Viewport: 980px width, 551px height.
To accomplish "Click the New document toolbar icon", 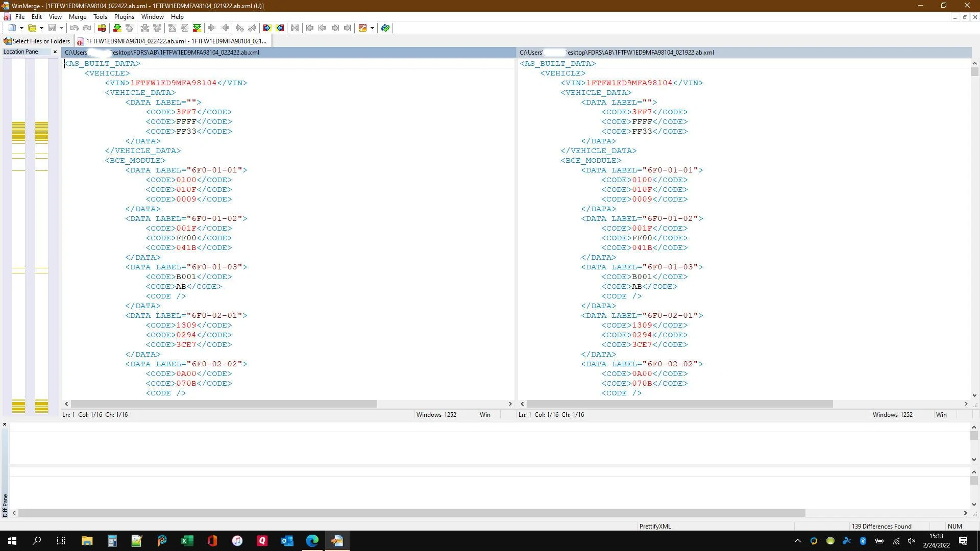I will [12, 28].
